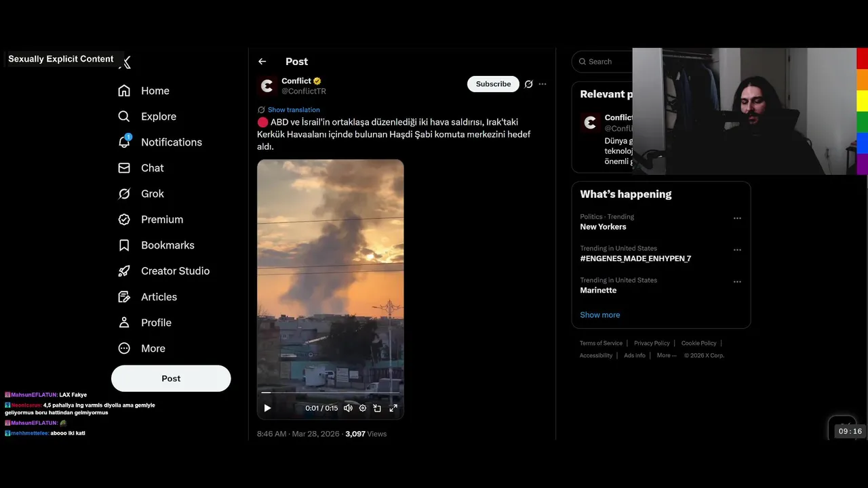
Task: Click the search magnifier icon
Action: (x=583, y=62)
